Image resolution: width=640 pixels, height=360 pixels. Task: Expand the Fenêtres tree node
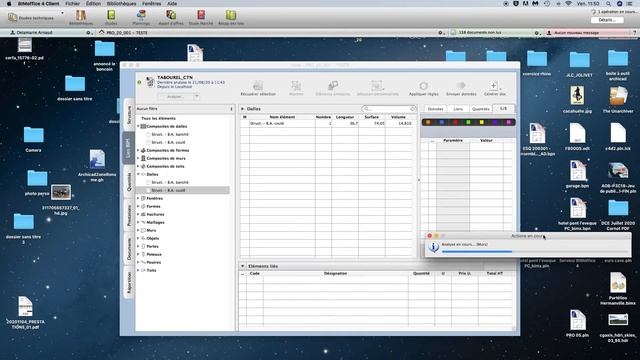click(x=138, y=198)
